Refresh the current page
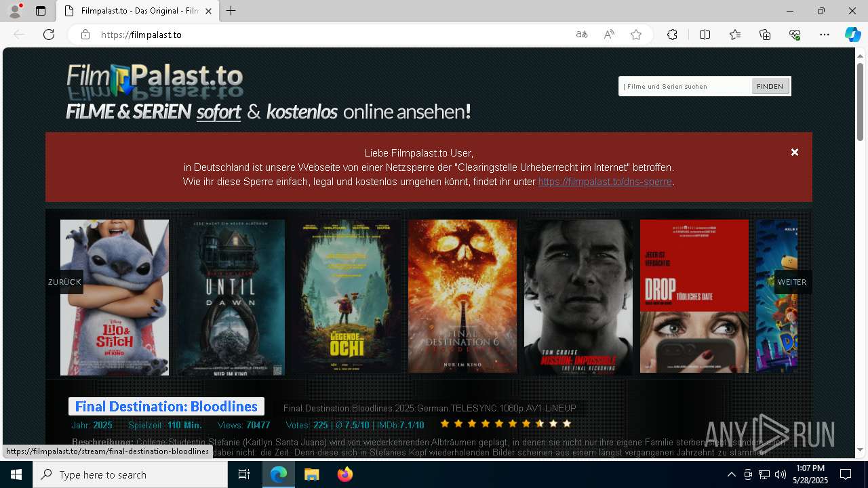This screenshot has width=868, height=488. [49, 35]
